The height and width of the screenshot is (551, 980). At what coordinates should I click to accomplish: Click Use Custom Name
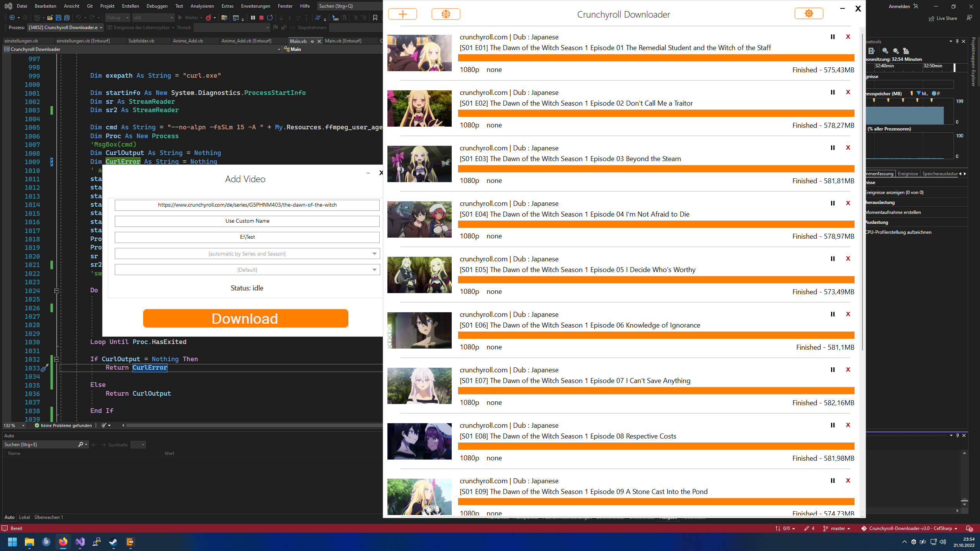pos(247,221)
